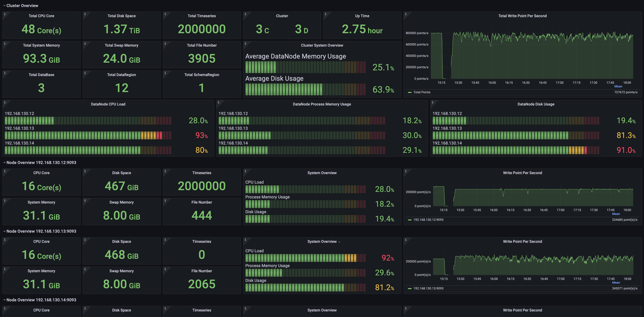The width and height of the screenshot is (644, 317).
Task: Click info icon on Total Disk Space panel
Action: [85, 14]
